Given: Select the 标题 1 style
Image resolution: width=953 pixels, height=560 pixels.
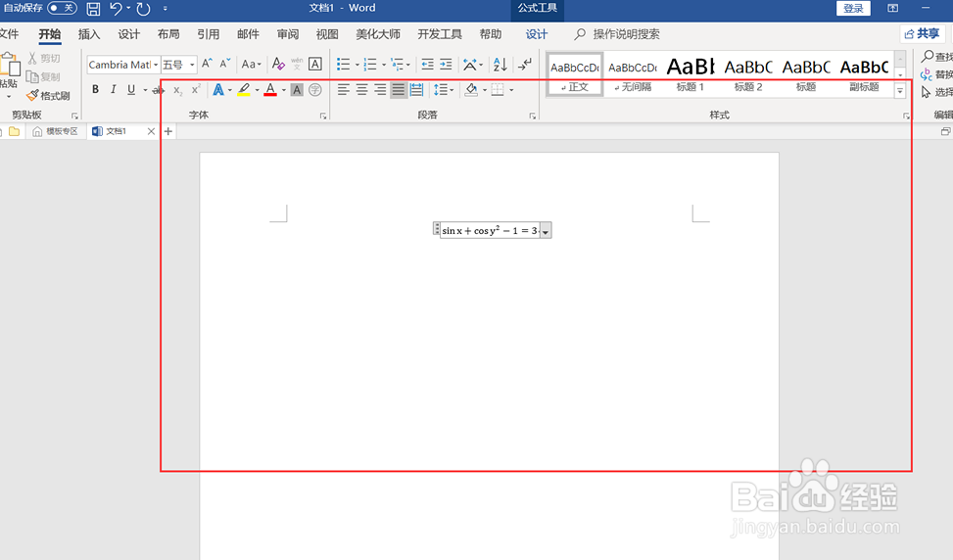Looking at the screenshot, I should pos(691,74).
